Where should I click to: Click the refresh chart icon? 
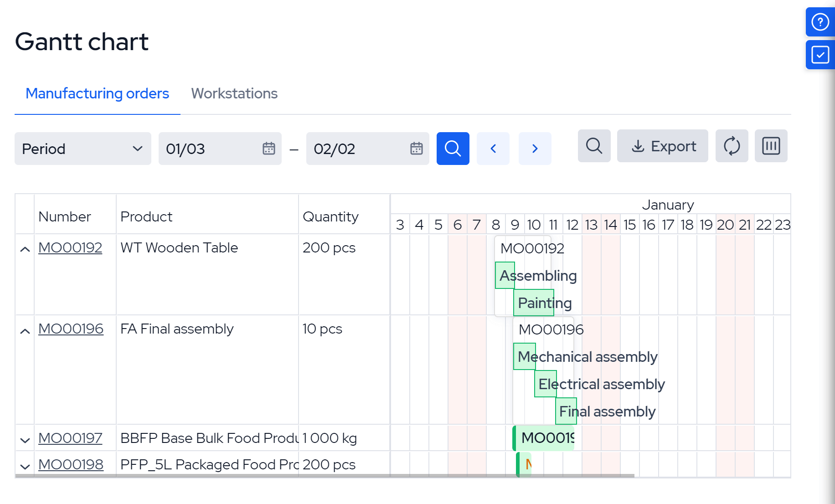[731, 146]
